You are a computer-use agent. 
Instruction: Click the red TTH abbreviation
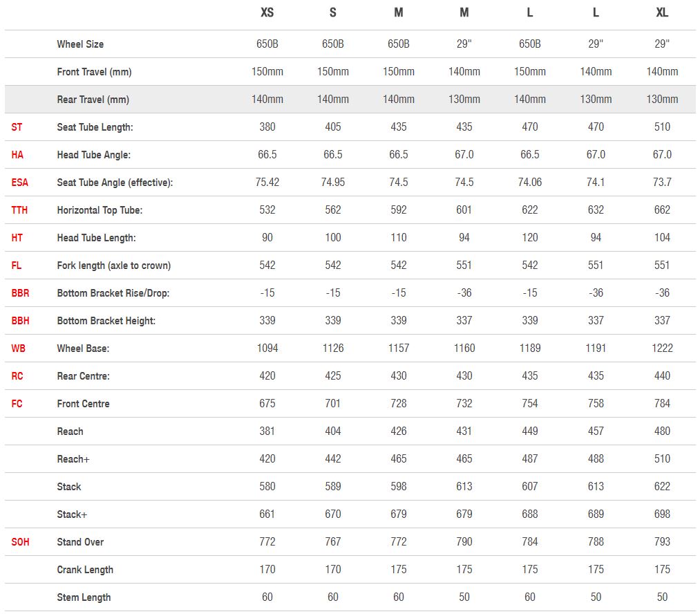[19, 210]
